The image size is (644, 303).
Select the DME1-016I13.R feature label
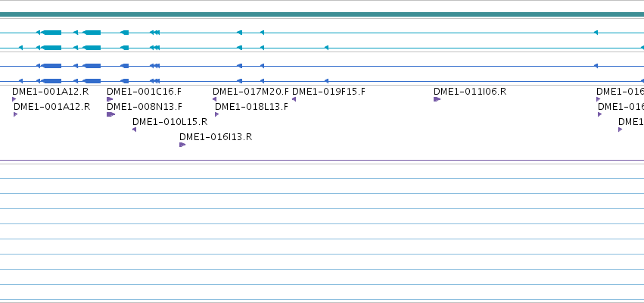pos(216,137)
